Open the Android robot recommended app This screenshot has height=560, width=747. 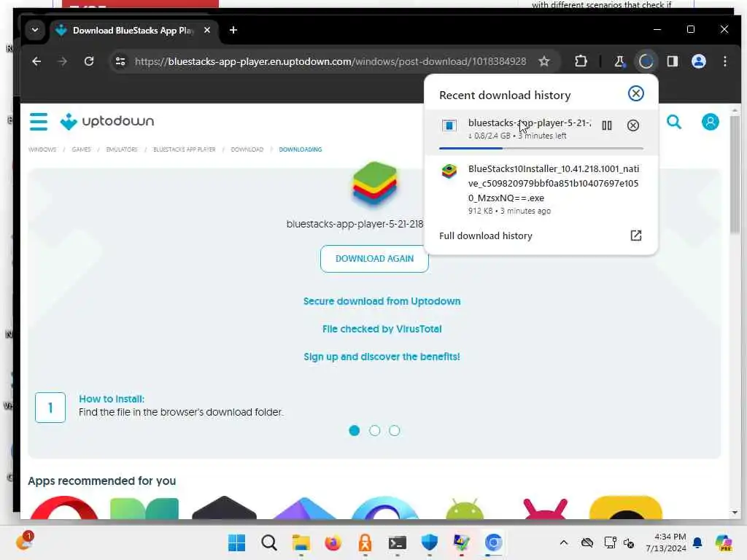click(x=465, y=508)
